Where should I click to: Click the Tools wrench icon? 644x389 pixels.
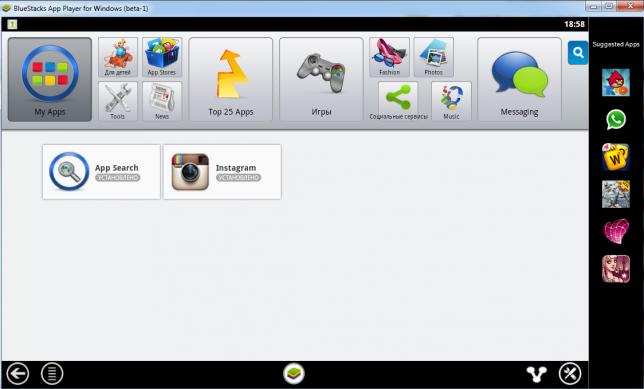coord(117,101)
